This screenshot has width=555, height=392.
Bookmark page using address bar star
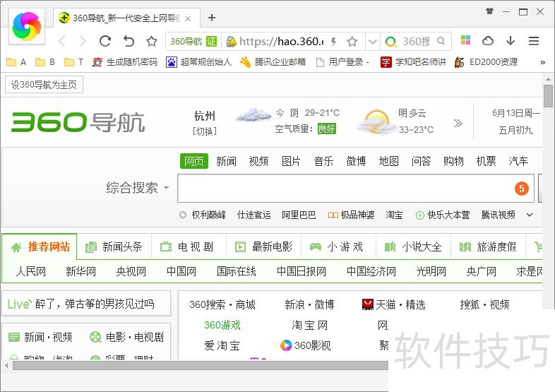pyautogui.click(x=352, y=42)
